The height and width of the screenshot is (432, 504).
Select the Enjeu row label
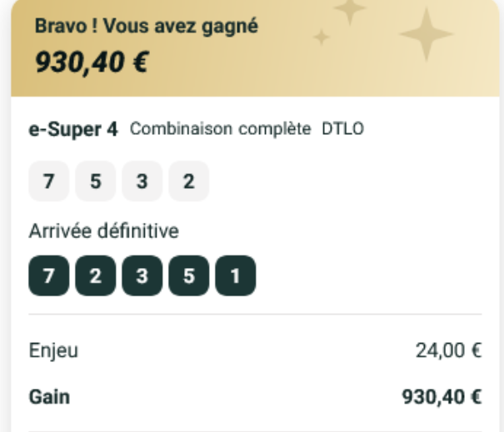[54, 351]
